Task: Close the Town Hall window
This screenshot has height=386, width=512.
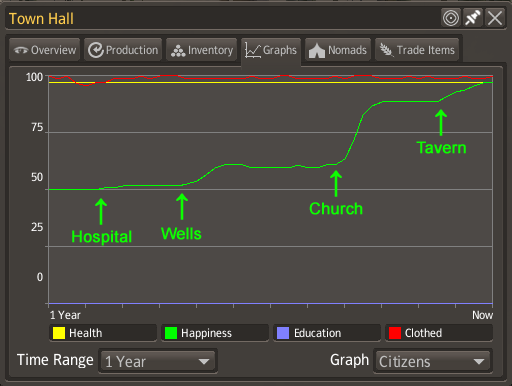Action: pyautogui.click(x=495, y=18)
